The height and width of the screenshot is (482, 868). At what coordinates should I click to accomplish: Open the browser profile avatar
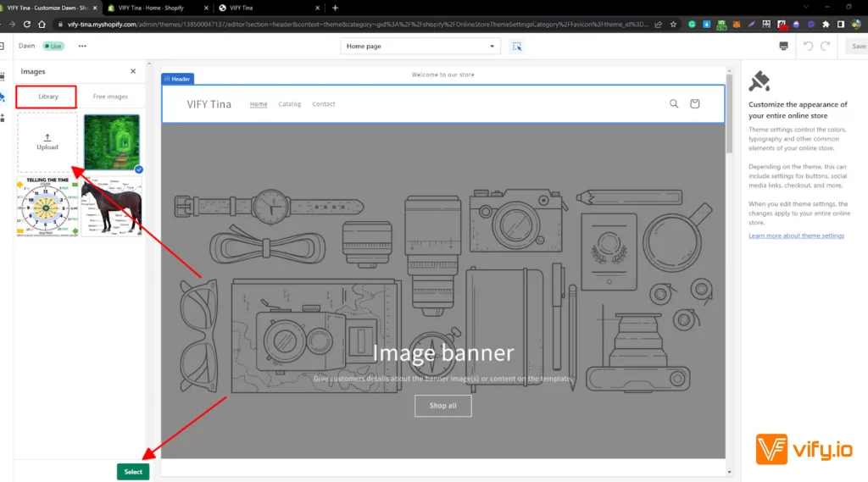point(856,25)
